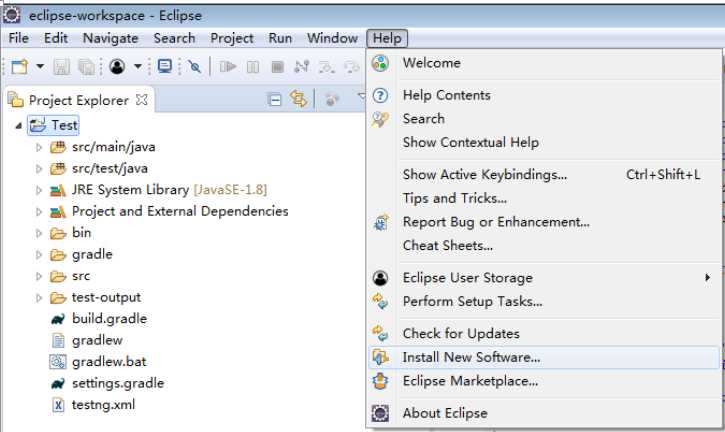Screen dimensions: 725x432
Task: Open dropdown arrow beside user avatar icon
Action: click(x=138, y=67)
